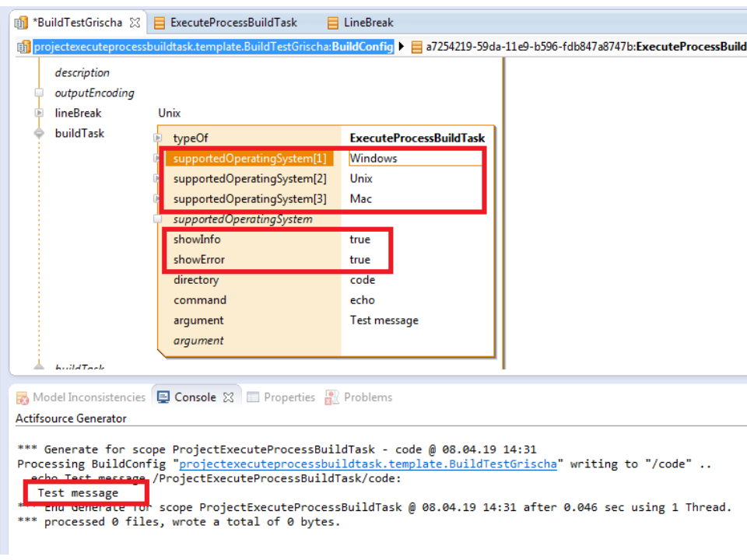Click the breadcrumb arrow after BuildConfig
The height and width of the screenshot is (560, 747).
pyautogui.click(x=402, y=47)
